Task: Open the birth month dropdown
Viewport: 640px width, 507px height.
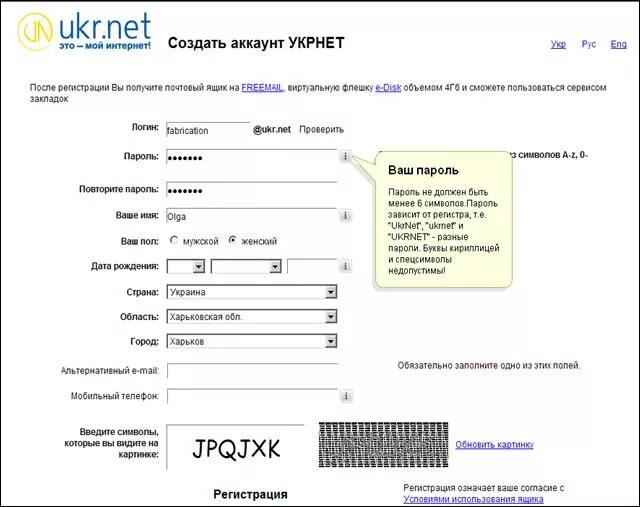Action: (x=246, y=267)
